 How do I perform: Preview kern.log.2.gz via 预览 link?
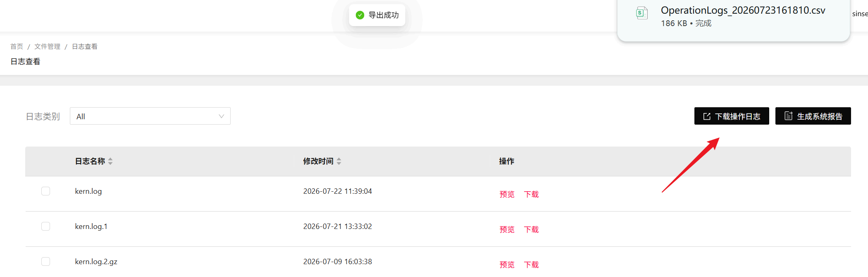click(507, 265)
